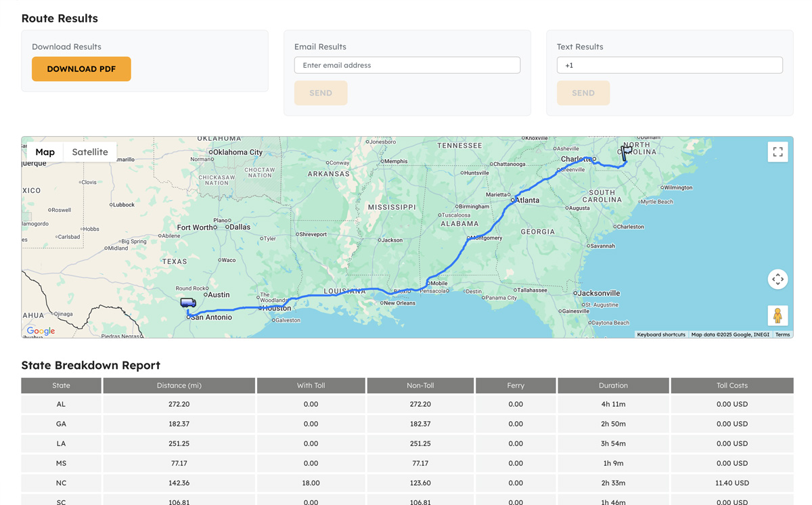Click the destination flag marker in North Carolina
The image size is (812, 505).
coord(627,152)
